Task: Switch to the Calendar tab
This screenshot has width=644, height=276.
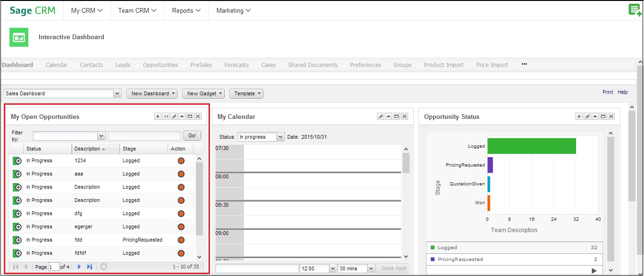Action: [x=57, y=65]
